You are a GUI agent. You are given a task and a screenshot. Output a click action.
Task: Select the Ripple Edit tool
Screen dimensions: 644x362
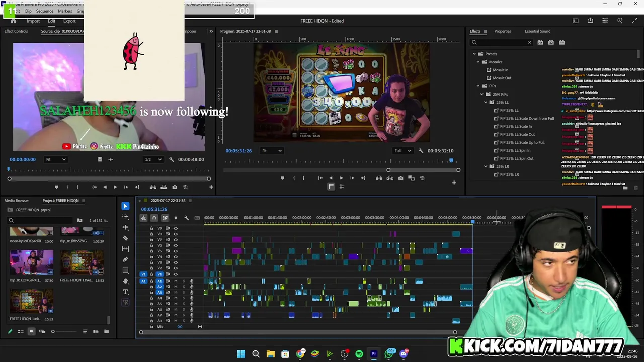tap(125, 227)
